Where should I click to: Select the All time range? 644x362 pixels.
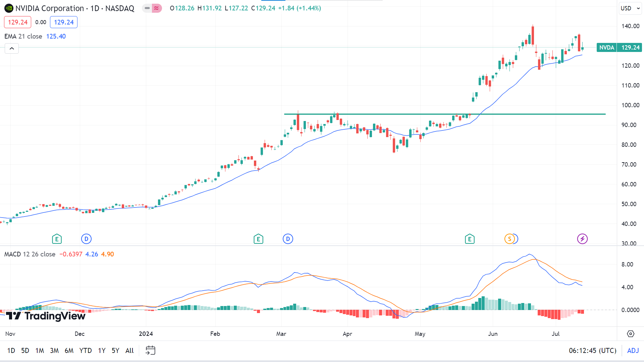129,351
